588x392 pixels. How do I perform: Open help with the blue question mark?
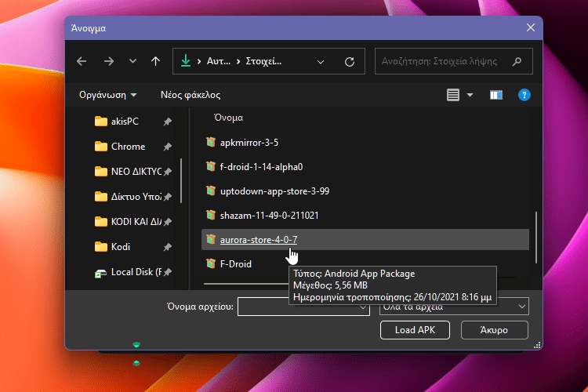[x=524, y=95]
